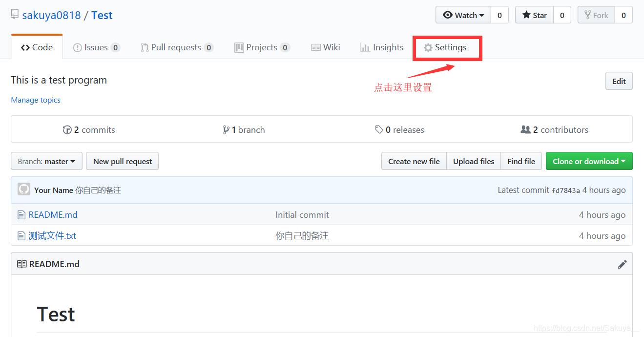
Task: Click the Manage topics link
Action: point(36,100)
